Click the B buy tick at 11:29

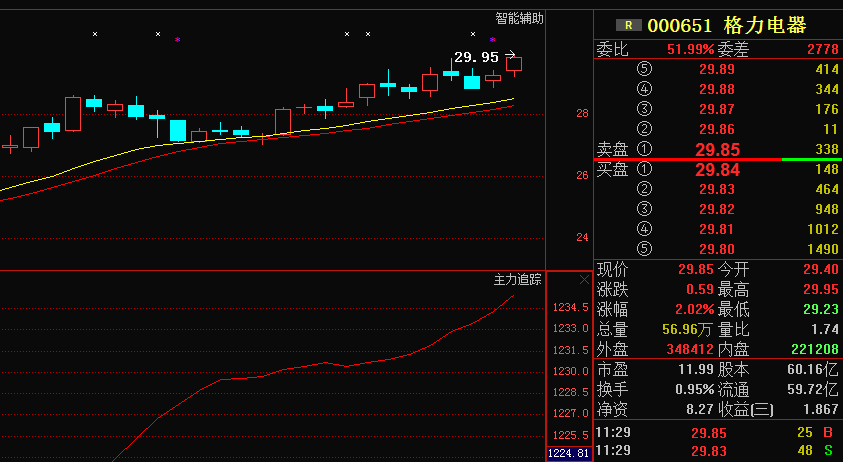pos(828,432)
